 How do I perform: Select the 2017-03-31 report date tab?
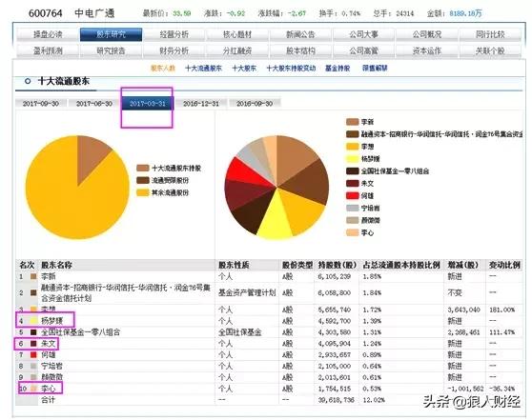(147, 104)
